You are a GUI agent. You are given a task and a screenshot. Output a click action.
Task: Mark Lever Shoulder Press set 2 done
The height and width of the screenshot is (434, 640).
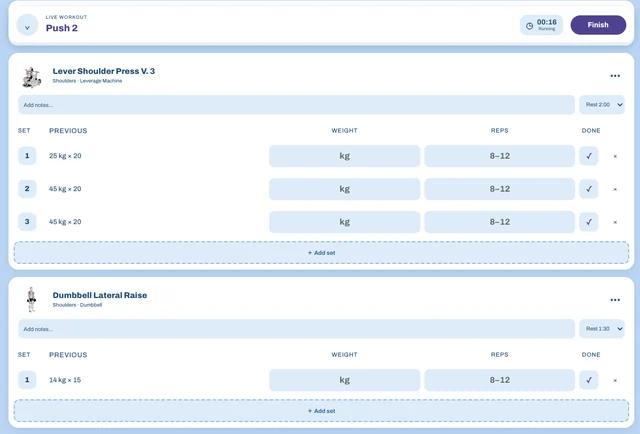589,189
